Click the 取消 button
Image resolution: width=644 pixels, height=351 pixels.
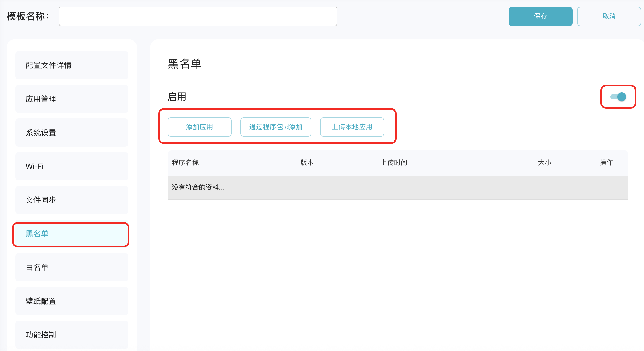pos(609,16)
